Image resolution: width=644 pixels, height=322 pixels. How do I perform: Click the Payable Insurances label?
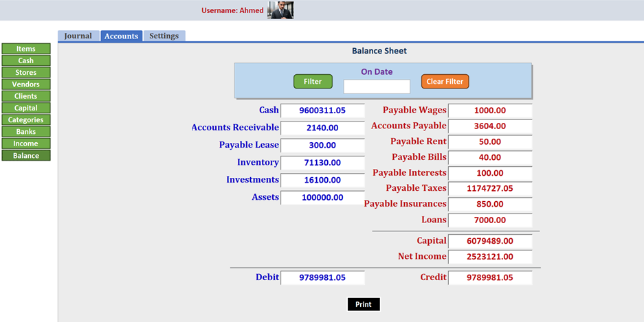[x=406, y=204]
